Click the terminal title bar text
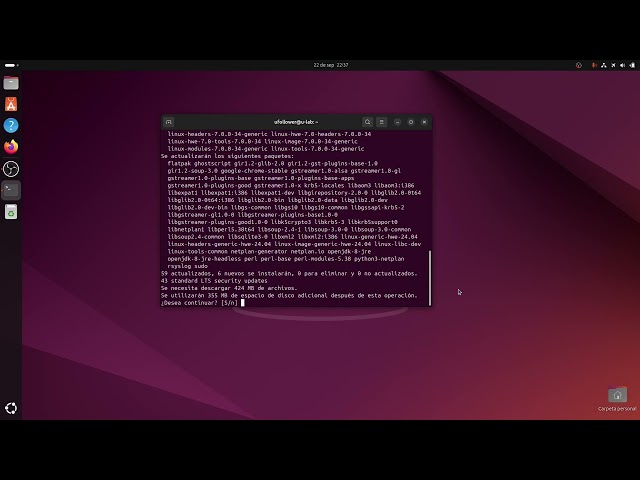The image size is (640, 480). coord(296,122)
